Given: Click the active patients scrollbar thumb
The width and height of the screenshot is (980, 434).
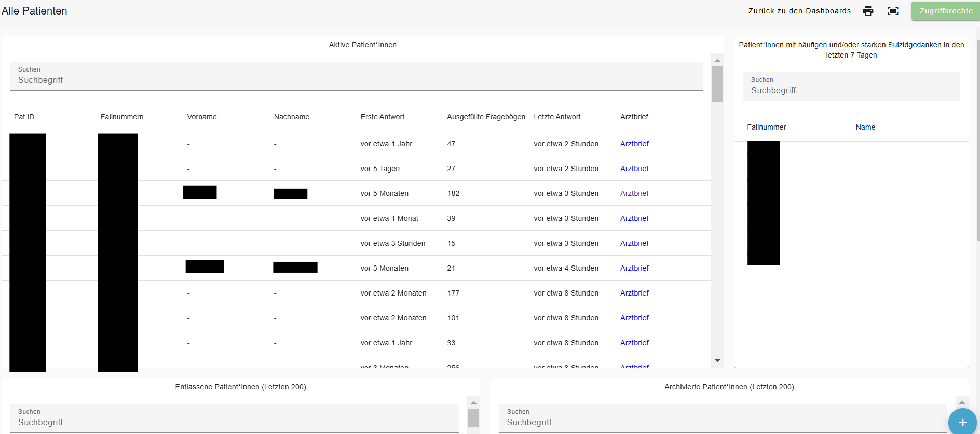Looking at the screenshot, I should point(717,84).
